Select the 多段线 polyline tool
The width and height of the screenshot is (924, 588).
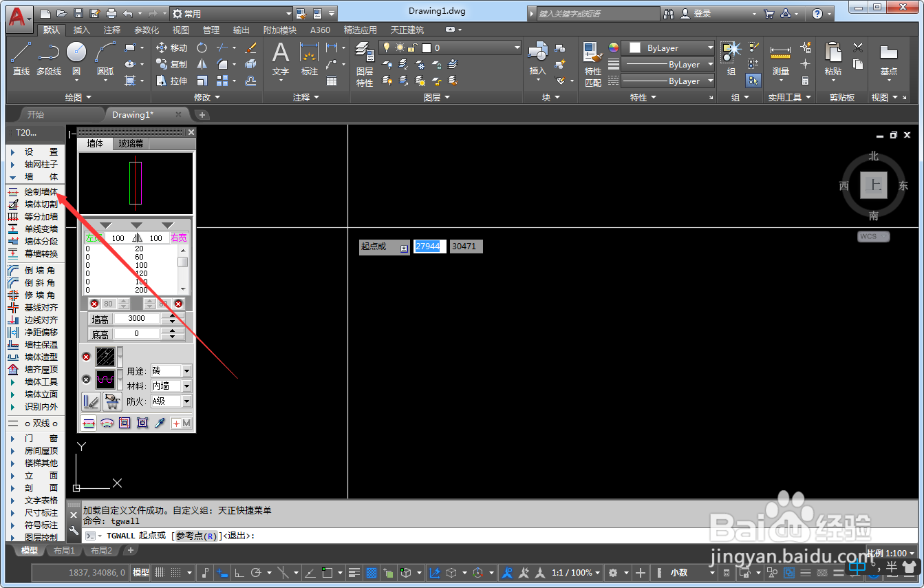coord(49,58)
